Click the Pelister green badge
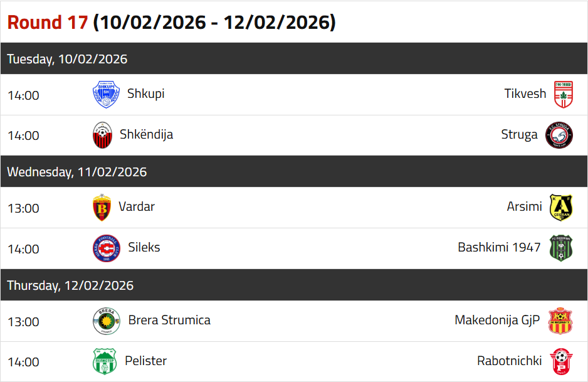This screenshot has height=382, width=588. pyautogui.click(x=105, y=361)
